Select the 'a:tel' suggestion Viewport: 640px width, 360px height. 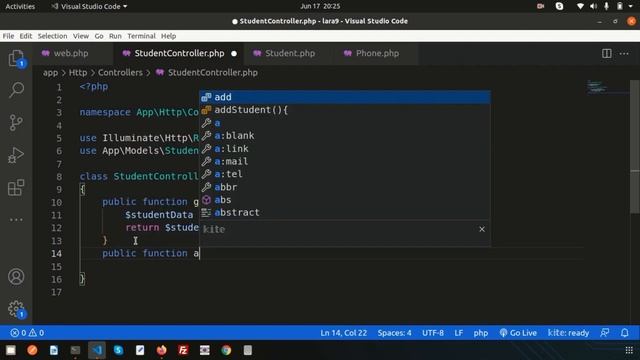tap(345, 174)
